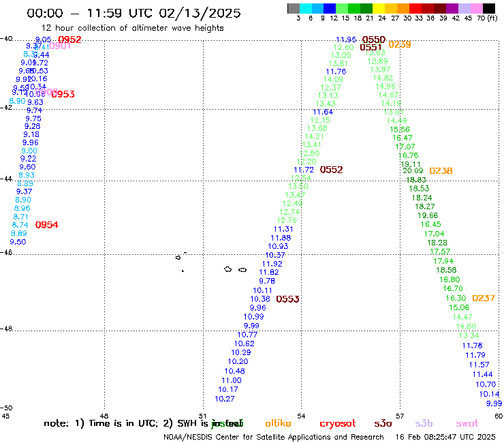Click the cyan legend color block
The height and width of the screenshot is (443, 504).
[x=306, y=8]
